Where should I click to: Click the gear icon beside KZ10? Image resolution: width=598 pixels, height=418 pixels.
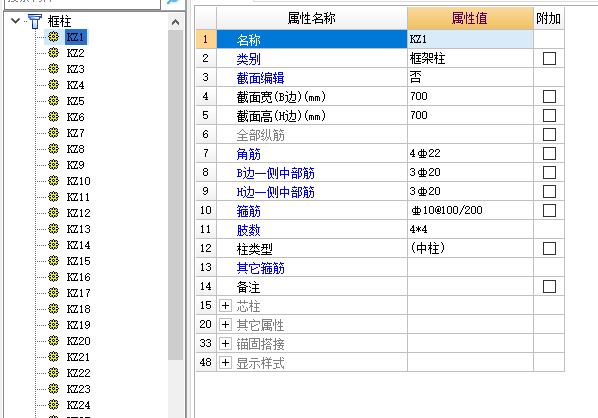pyautogui.click(x=53, y=181)
